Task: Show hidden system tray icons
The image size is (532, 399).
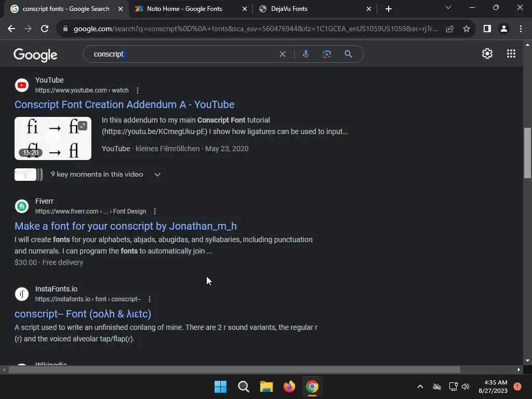Action: click(420, 387)
